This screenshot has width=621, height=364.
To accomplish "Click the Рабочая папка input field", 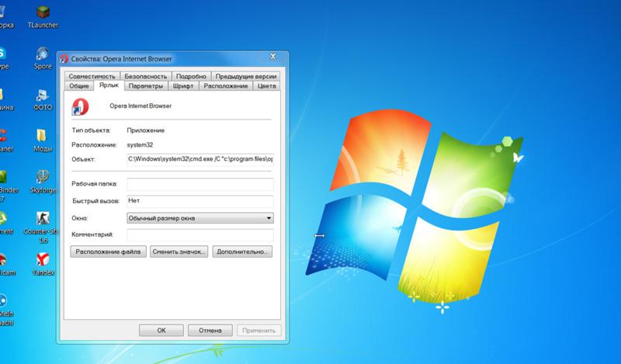I will [200, 184].
